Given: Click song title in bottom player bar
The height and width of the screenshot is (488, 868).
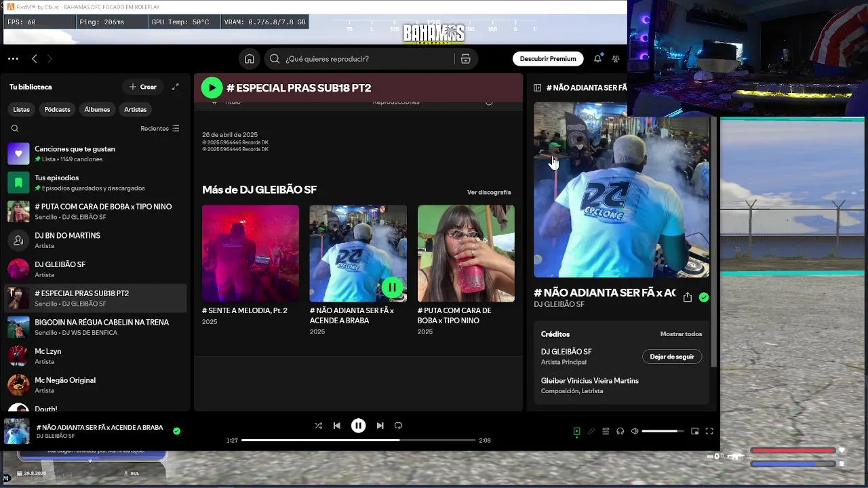Looking at the screenshot, I should (100, 428).
